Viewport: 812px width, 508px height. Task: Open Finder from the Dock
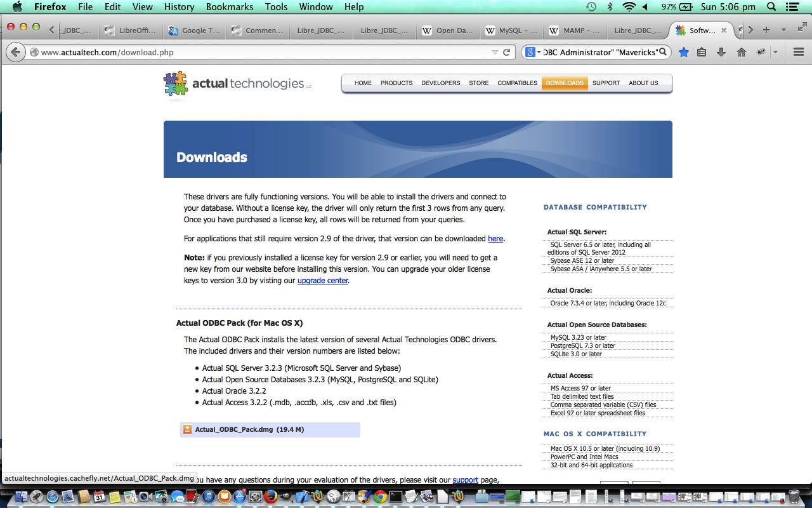click(21, 496)
